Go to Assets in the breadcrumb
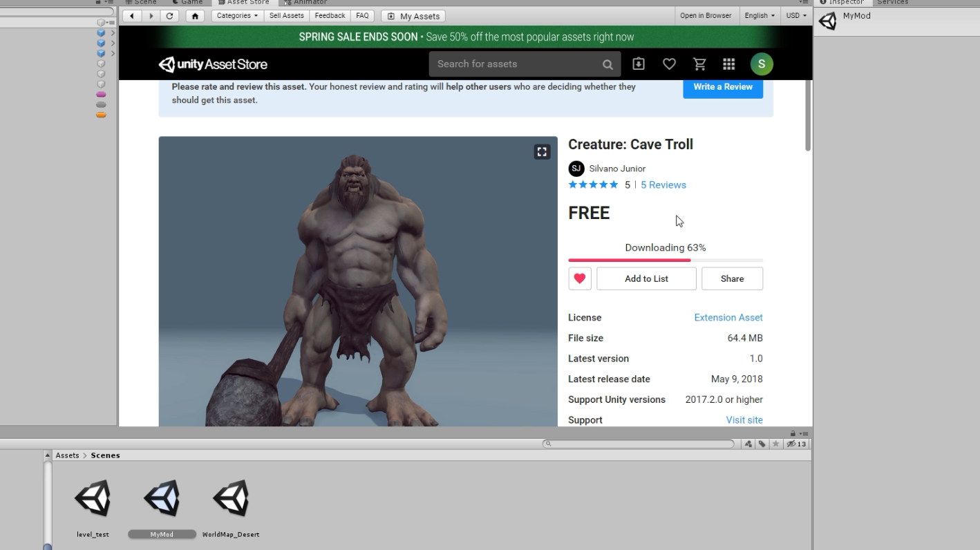This screenshot has width=980, height=550. [x=68, y=455]
